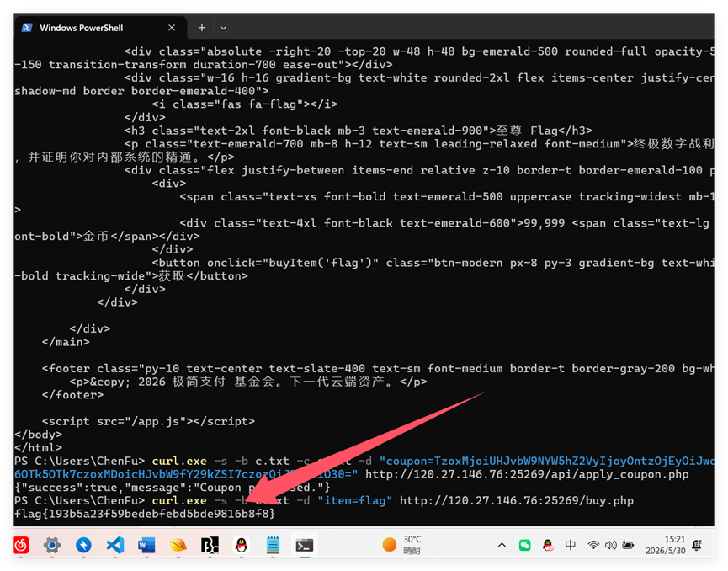This screenshot has height=571, width=728.
Task: Click the &copy; 2026 footer paragraph line
Action: (248, 382)
